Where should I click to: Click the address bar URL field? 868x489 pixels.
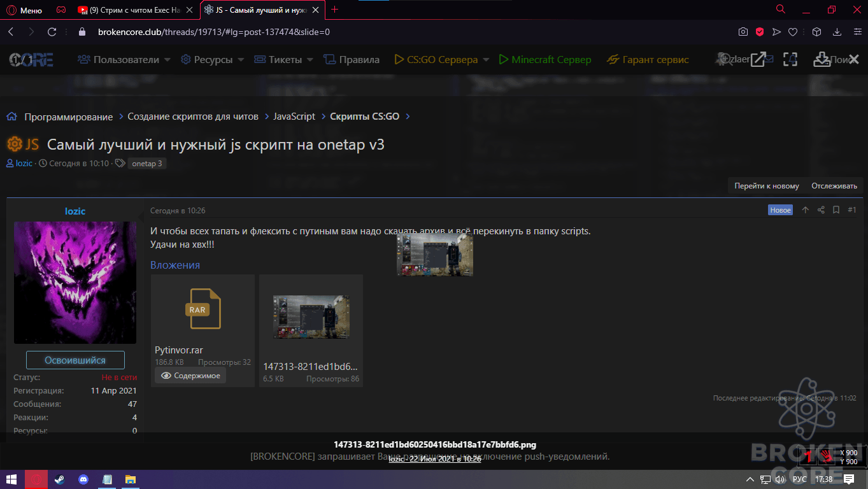point(408,32)
